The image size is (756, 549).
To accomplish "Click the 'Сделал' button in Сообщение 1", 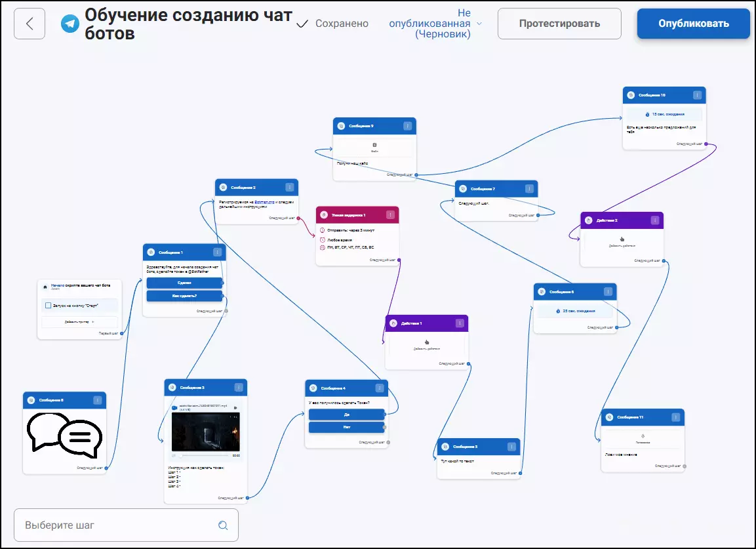I will click(184, 283).
